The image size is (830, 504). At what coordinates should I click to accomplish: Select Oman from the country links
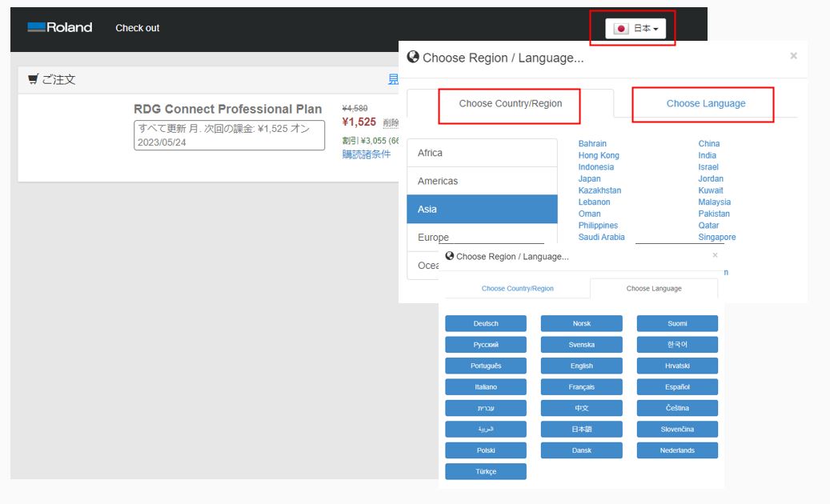(x=589, y=214)
